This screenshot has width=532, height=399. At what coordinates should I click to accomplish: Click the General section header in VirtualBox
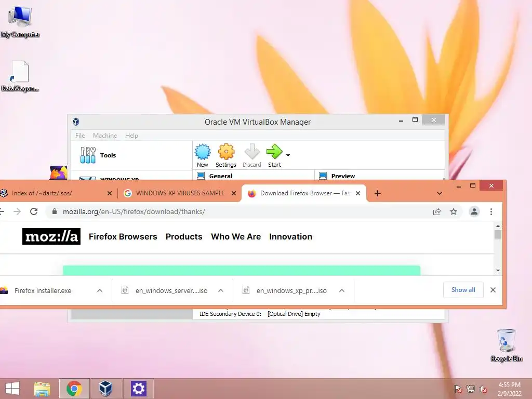(x=220, y=176)
